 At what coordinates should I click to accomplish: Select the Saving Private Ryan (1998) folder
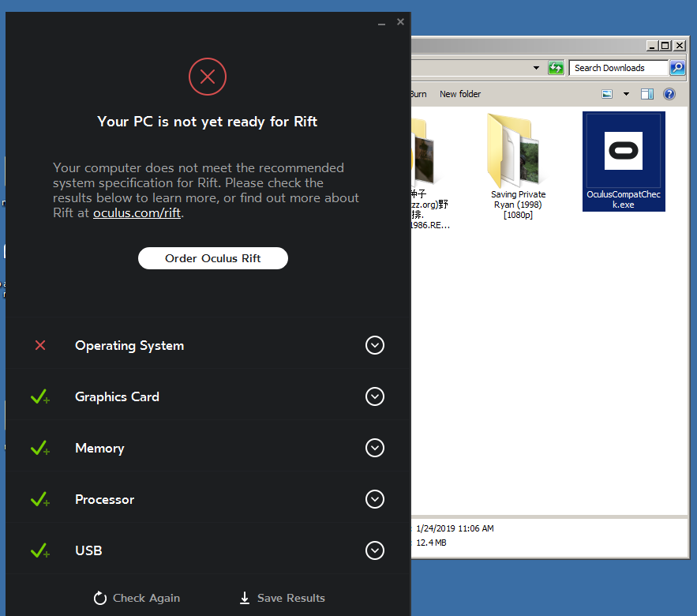coord(518,167)
